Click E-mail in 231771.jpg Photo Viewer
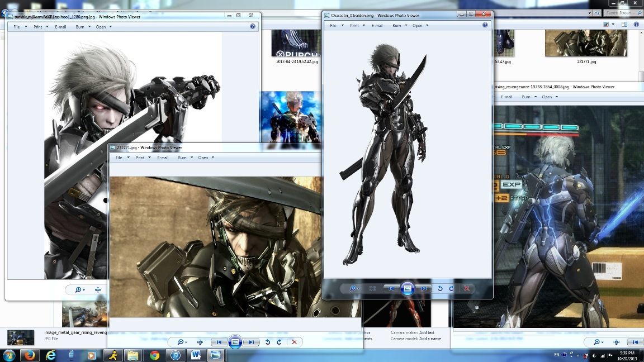Screen dimensions: 644x362 click(163, 158)
